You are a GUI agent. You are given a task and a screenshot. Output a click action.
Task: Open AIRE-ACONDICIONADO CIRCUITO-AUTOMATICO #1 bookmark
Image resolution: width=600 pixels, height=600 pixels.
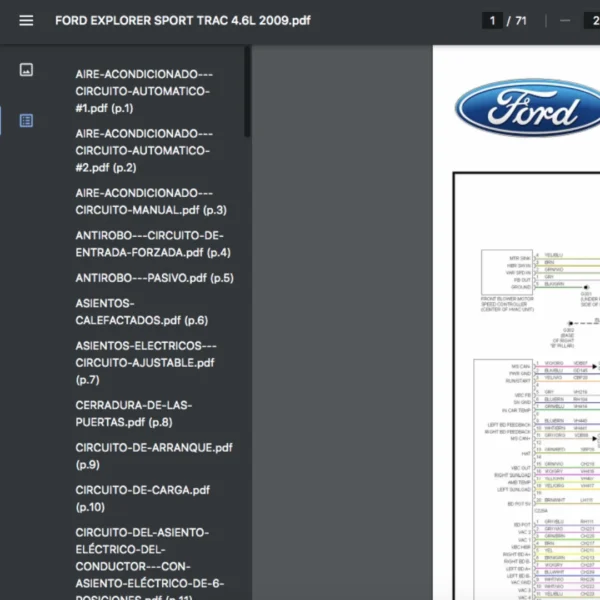[144, 91]
